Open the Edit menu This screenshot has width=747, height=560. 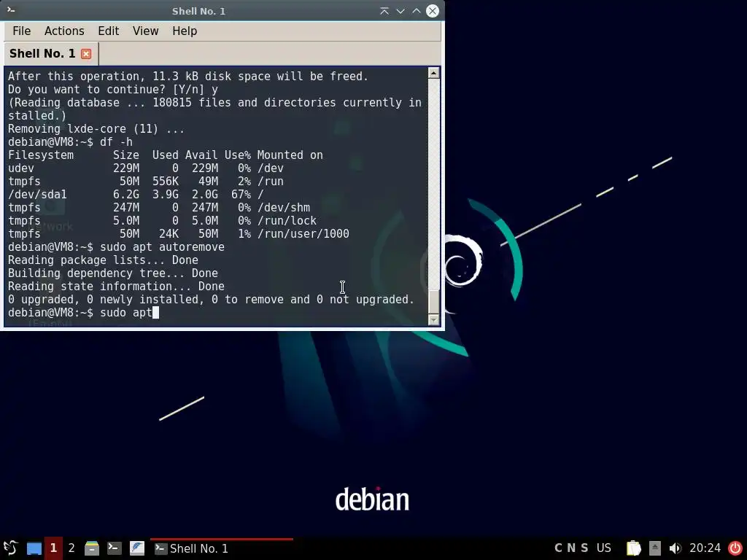click(x=108, y=31)
